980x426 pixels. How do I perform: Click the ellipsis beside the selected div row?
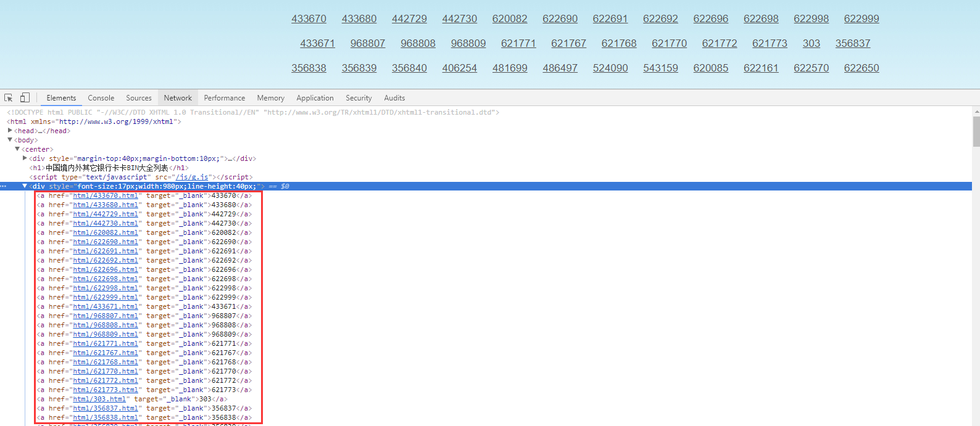coord(4,186)
